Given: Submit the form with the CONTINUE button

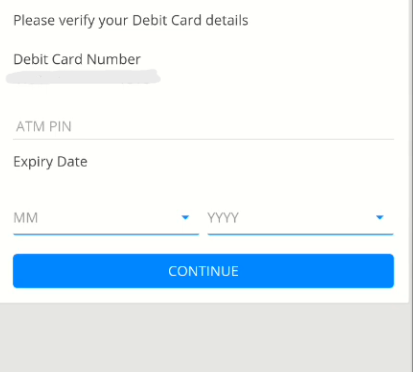Looking at the screenshot, I should pos(203,271).
